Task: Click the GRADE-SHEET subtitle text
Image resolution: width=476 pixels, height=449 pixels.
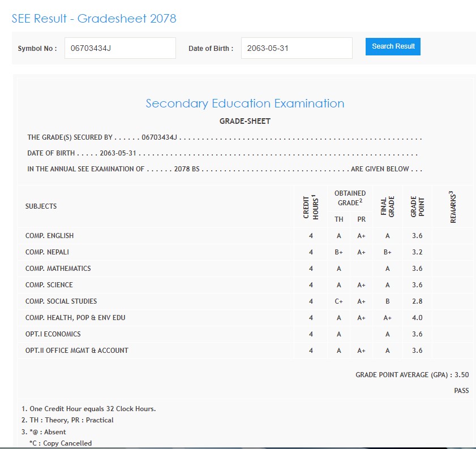Action: [245, 122]
